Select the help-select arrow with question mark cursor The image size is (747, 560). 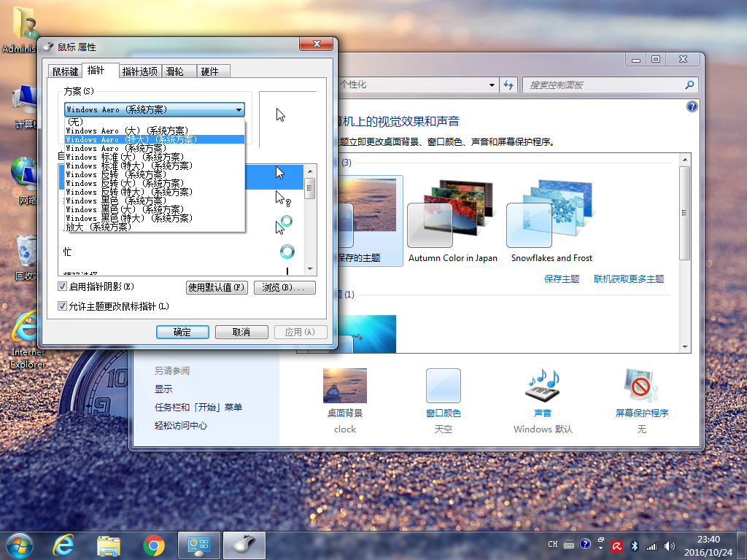pos(282,198)
